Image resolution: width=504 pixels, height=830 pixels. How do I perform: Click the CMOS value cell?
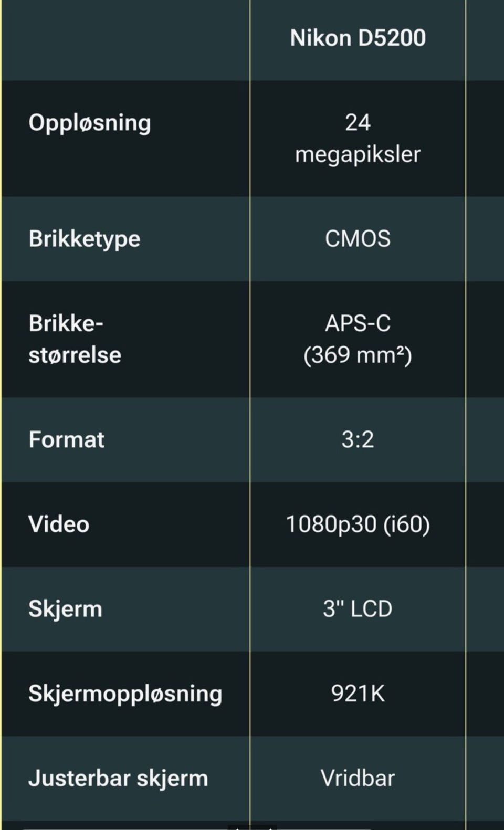pyautogui.click(x=358, y=239)
